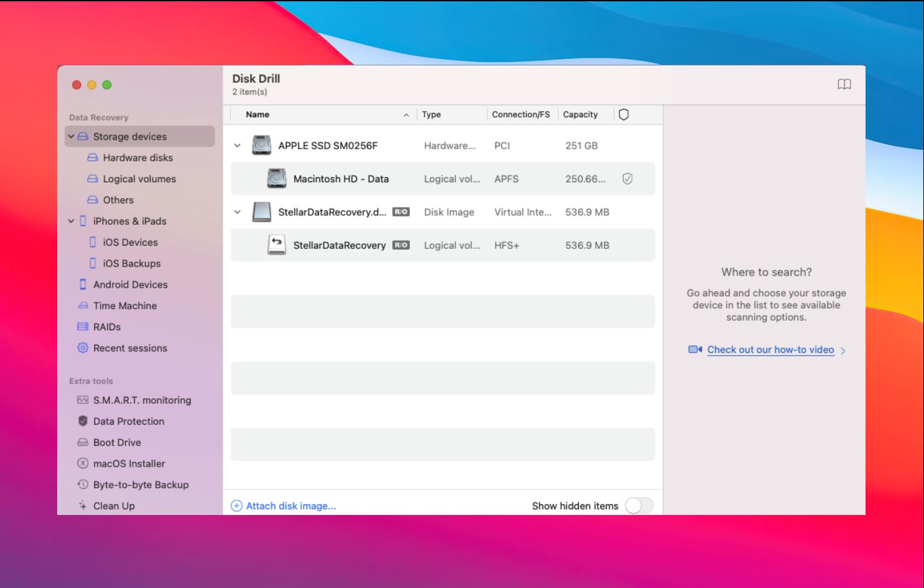Click Attach disk image link

(x=291, y=506)
